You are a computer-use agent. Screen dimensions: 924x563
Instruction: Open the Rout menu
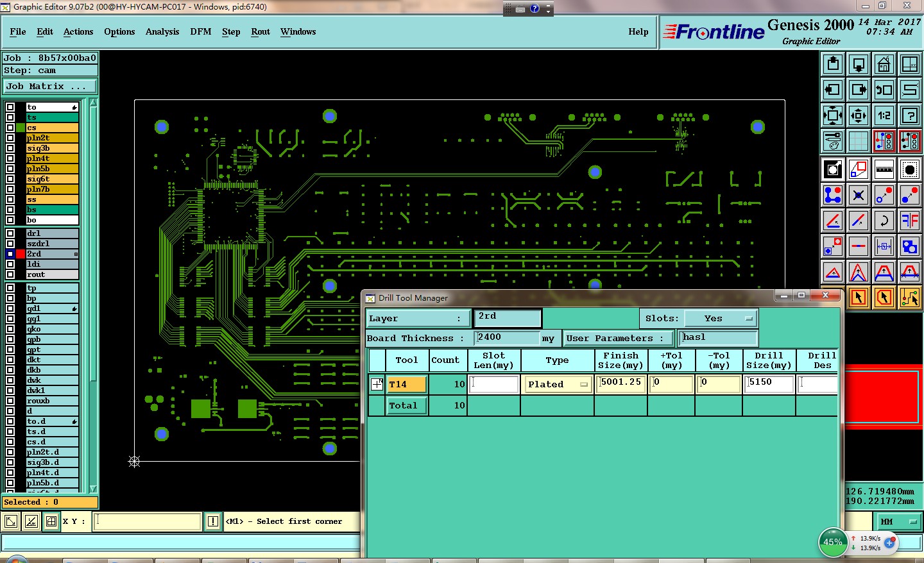(261, 31)
